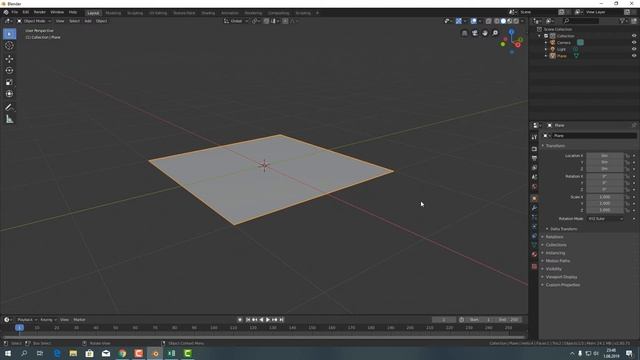Enable rendered viewport shading
Viewport: 640px width, 360px height.
516,21
